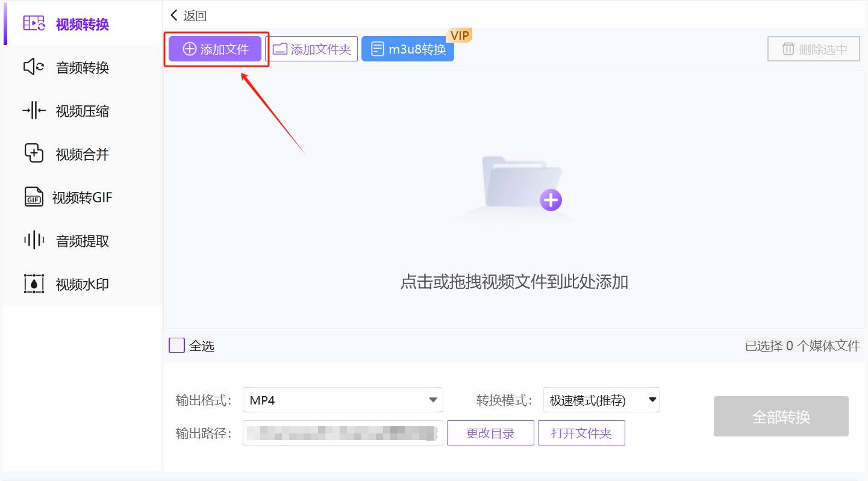Screen dimensions: 868x481
Task: Open the video to GIF icon
Action: (34, 197)
